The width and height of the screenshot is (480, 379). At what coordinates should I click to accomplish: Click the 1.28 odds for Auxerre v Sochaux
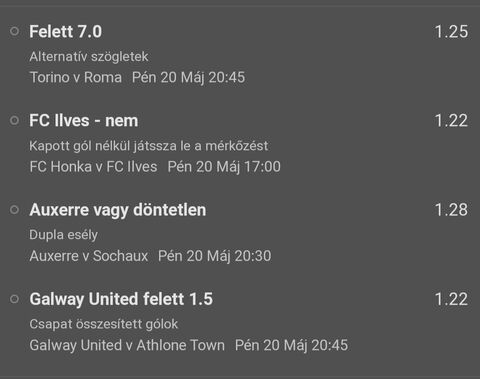coord(451,210)
